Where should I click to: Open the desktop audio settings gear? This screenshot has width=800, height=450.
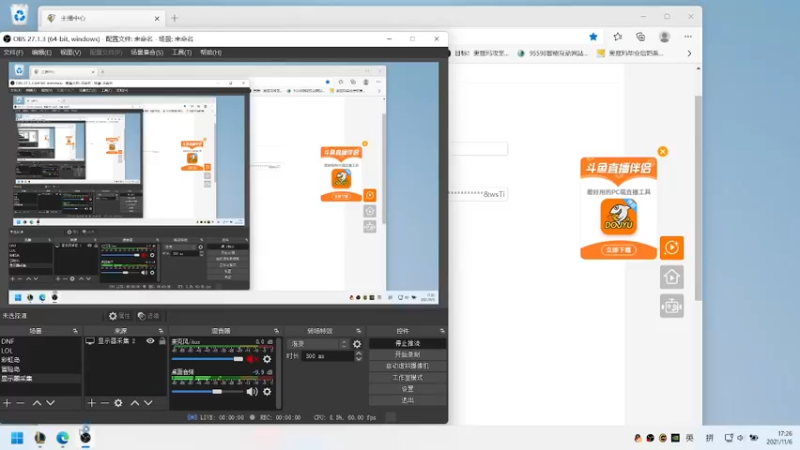(x=267, y=392)
